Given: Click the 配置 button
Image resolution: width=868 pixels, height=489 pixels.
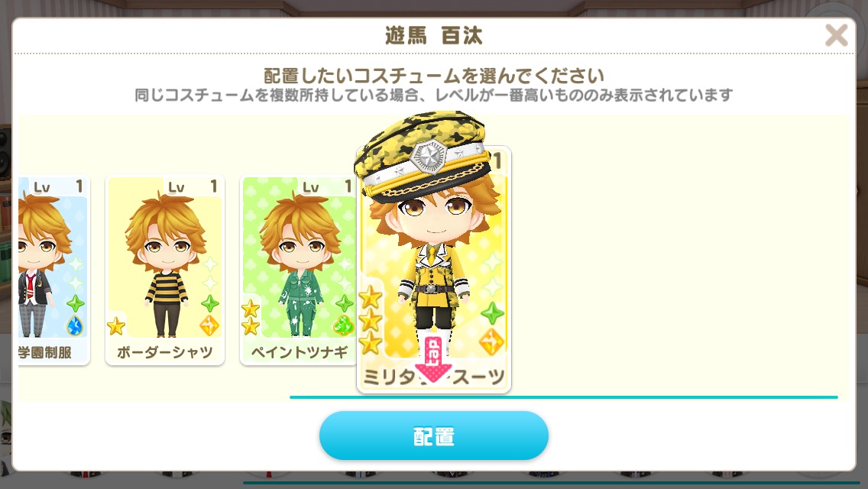Looking at the screenshot, I should point(433,436).
